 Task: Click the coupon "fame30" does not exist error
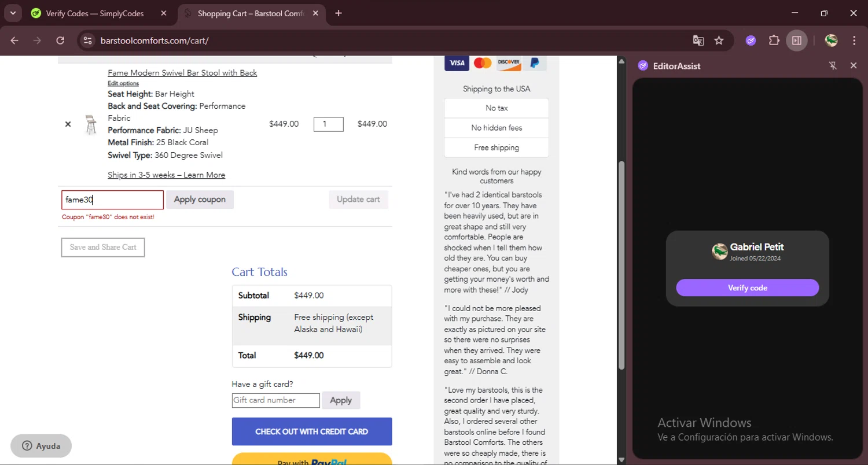108,217
